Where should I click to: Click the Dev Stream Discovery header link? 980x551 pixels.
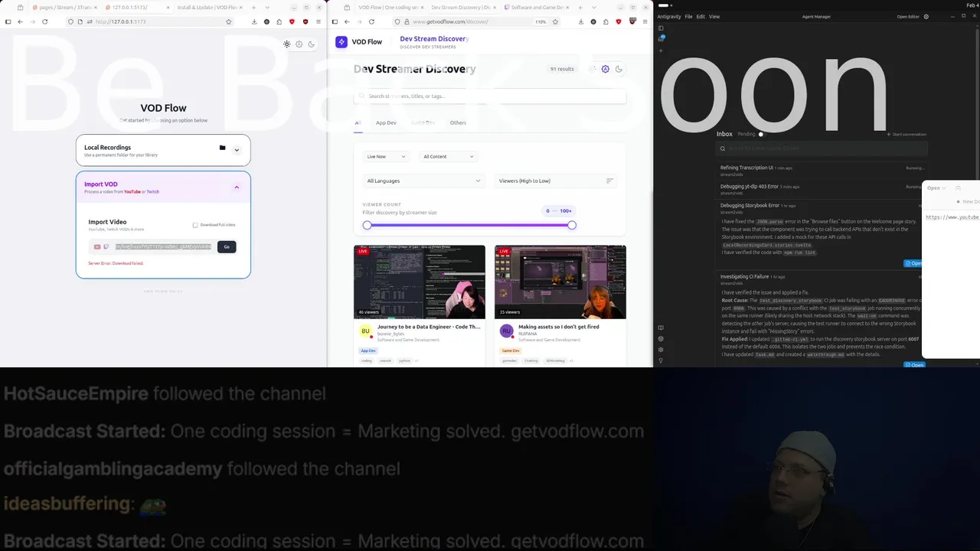coord(434,39)
